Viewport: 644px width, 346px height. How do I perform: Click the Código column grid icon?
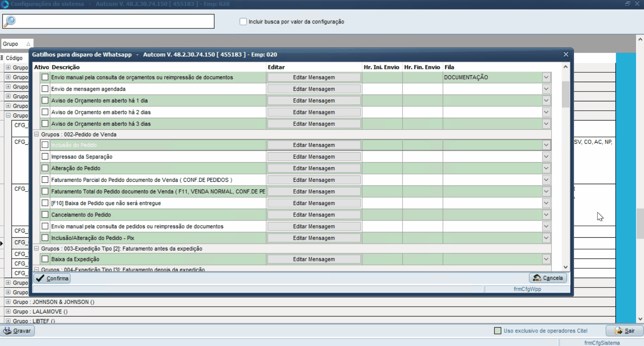click(x=2, y=58)
